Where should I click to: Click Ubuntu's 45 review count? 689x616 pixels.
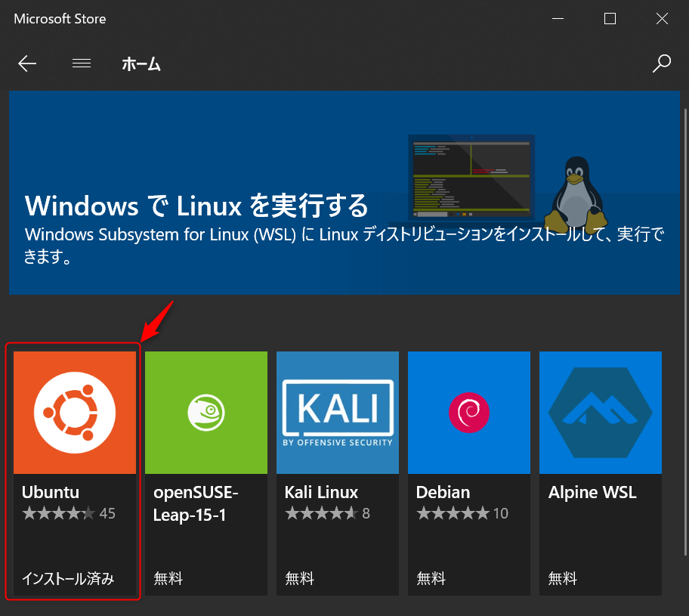pyautogui.click(x=109, y=512)
